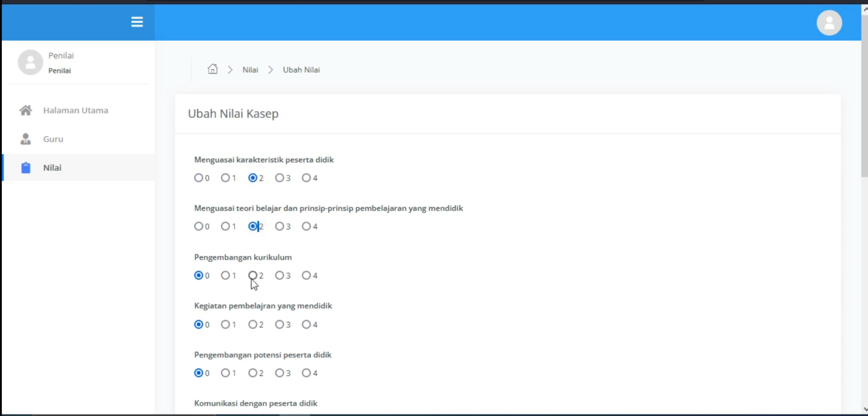
Task: Select 1 for Menguasai karakteristik peserta didik
Action: point(225,178)
